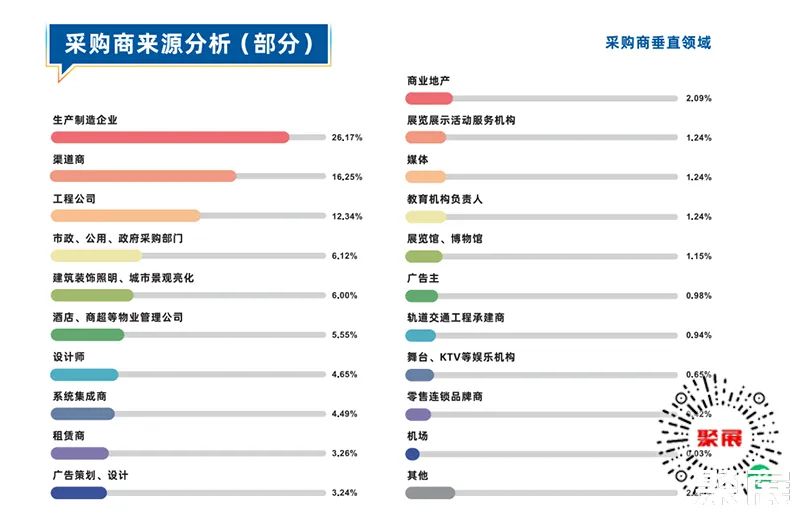The image size is (801, 515).
Task: Click the 展览展示活动服务机构 label
Action: pyautogui.click(x=461, y=120)
